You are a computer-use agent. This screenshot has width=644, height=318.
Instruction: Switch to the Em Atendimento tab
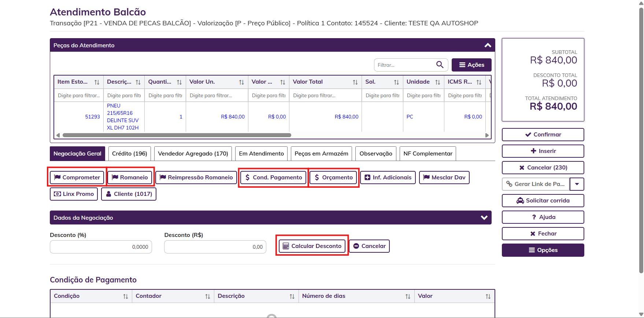(x=262, y=154)
